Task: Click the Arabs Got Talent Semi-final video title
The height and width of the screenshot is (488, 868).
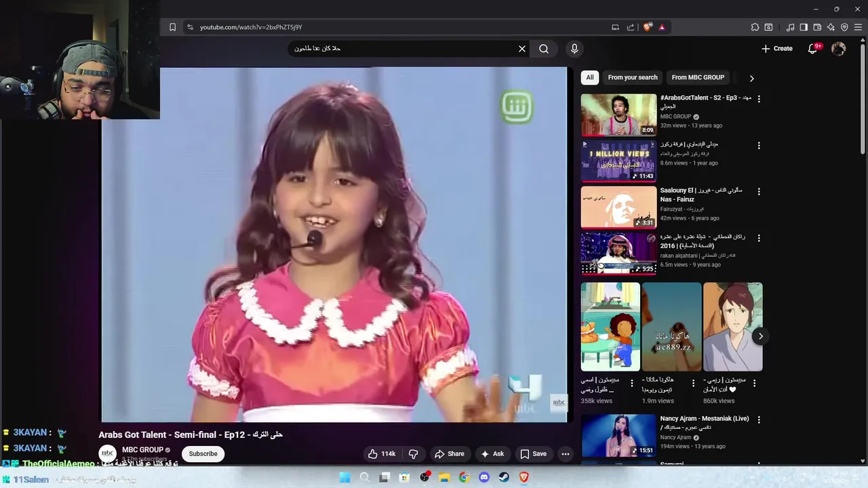Action: coord(191,434)
